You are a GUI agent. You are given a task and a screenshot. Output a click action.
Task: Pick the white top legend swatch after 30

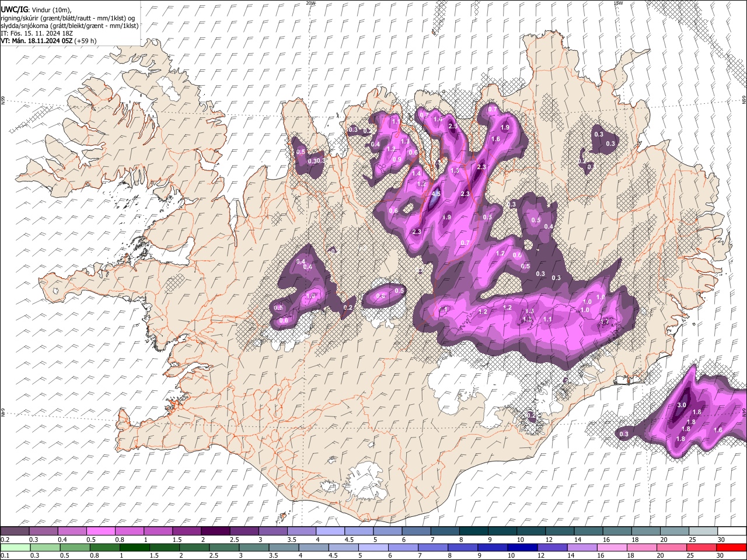click(x=732, y=531)
